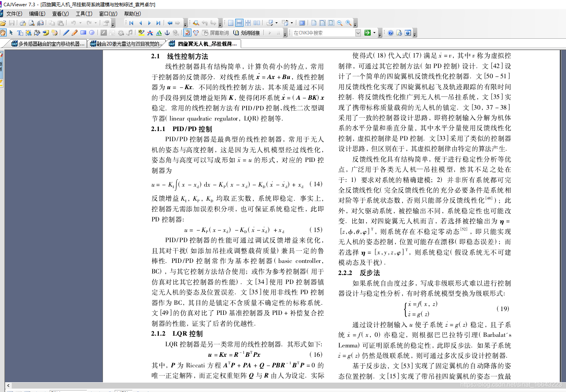
Task: Select the text selection tool
Action: click(20, 33)
